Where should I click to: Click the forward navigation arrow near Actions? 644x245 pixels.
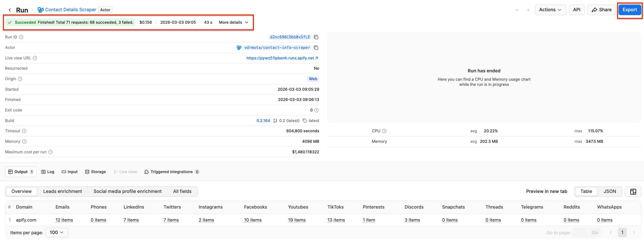(x=528, y=10)
